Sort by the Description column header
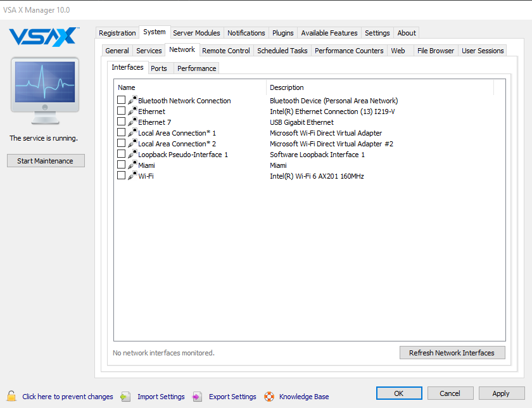This screenshot has height=408, width=532. tap(380, 87)
